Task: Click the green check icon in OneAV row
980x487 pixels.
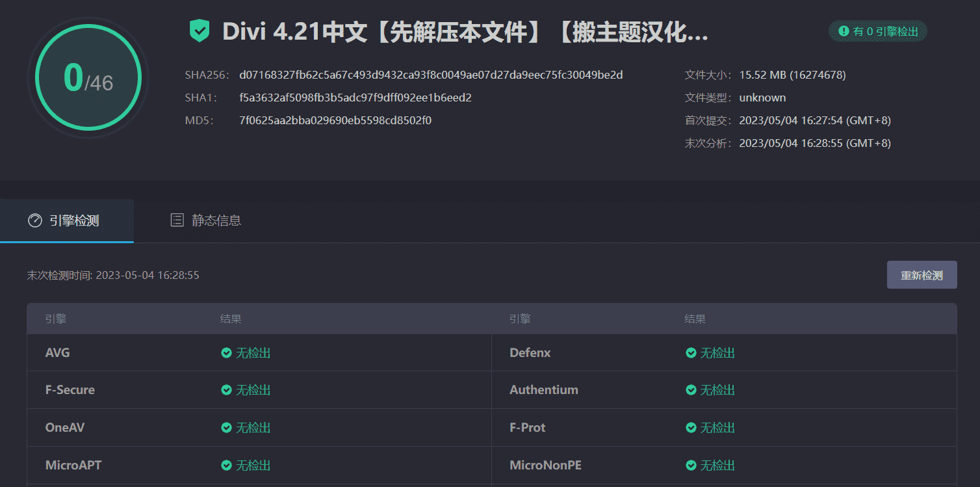Action: tap(226, 427)
